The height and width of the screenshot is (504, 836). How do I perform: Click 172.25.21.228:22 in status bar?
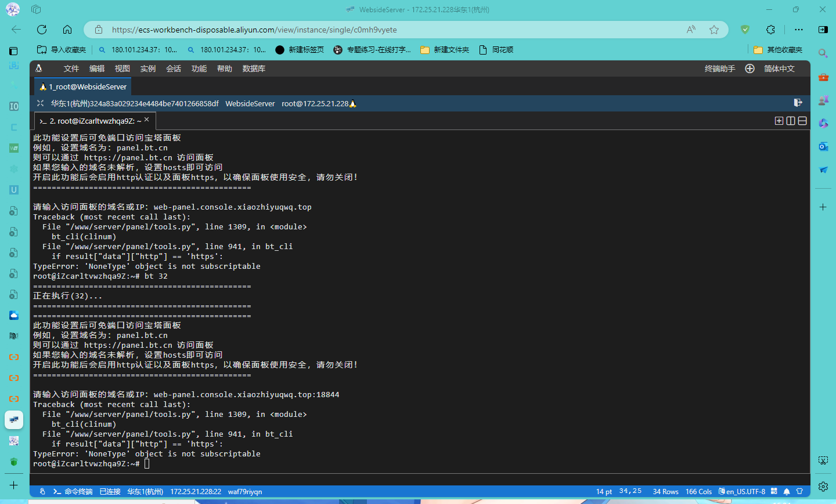196,492
